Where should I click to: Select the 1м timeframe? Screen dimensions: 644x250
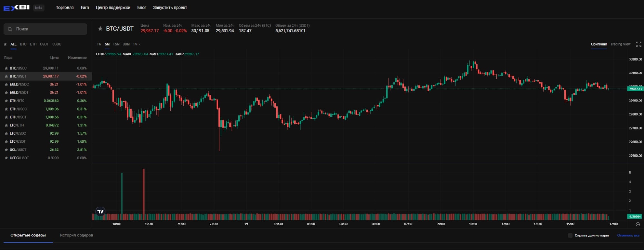(x=99, y=44)
